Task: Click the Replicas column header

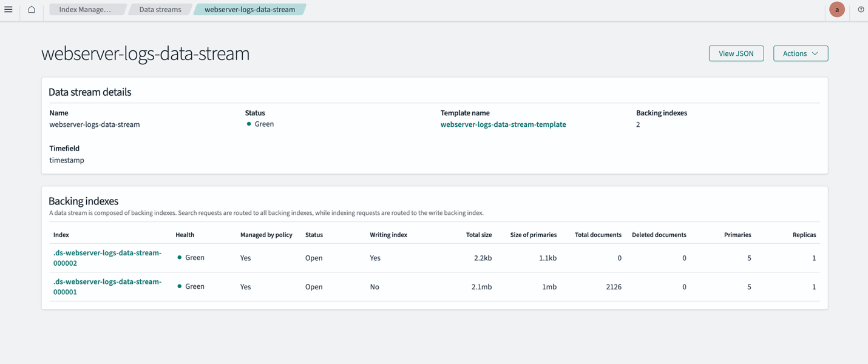Action: [x=804, y=235]
